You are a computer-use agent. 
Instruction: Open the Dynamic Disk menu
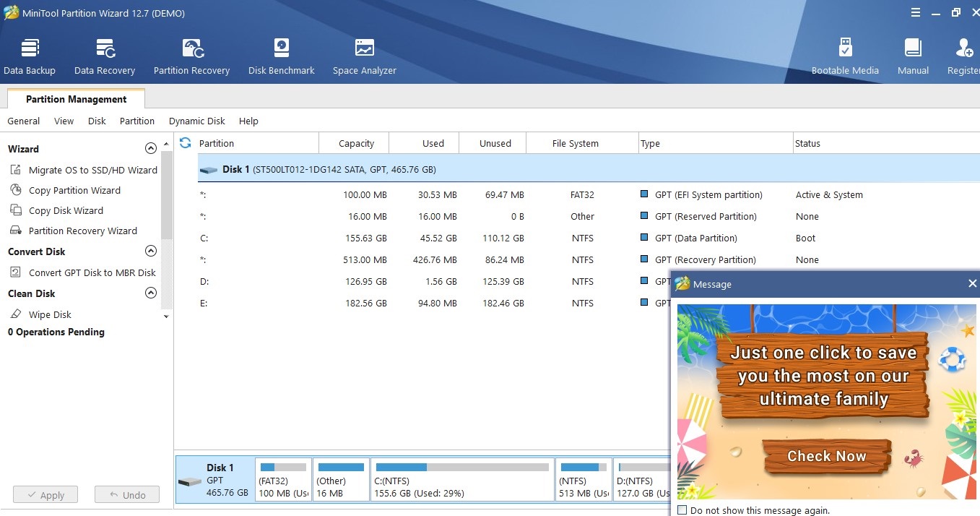tap(196, 121)
